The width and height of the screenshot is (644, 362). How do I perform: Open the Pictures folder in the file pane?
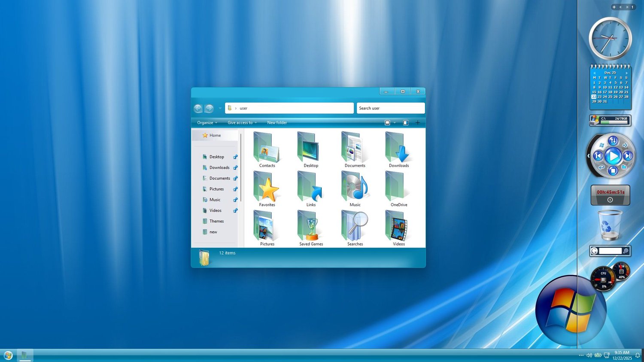click(267, 228)
